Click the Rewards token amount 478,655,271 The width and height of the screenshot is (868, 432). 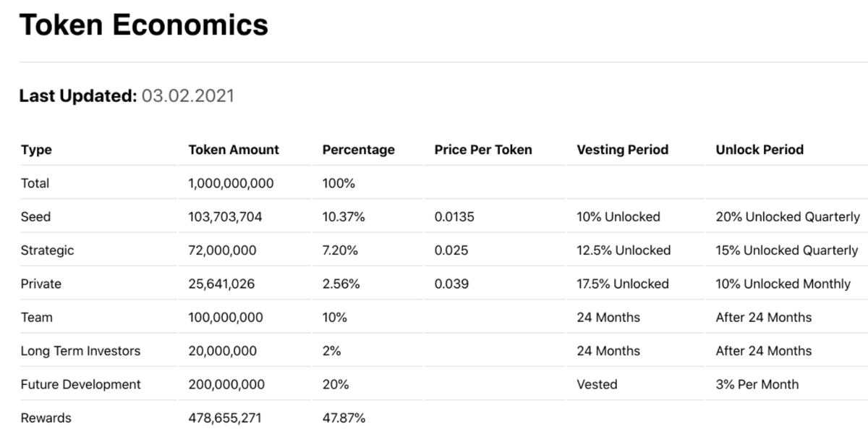tap(226, 418)
